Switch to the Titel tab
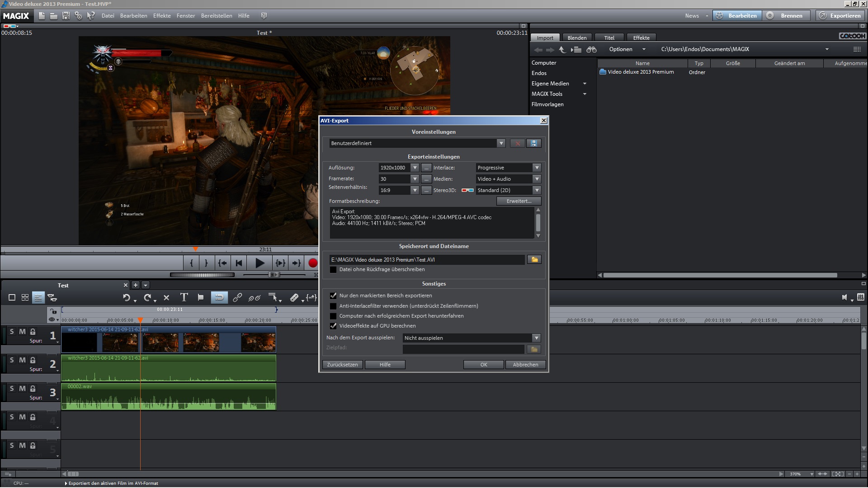Screen dimensions: 868x488 click(609, 38)
